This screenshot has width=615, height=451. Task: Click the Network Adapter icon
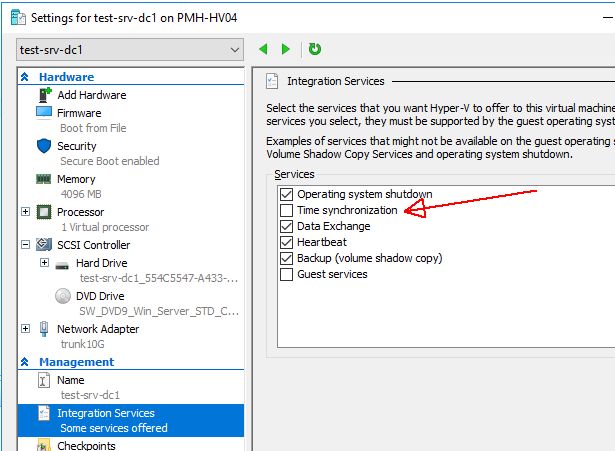(x=44, y=329)
